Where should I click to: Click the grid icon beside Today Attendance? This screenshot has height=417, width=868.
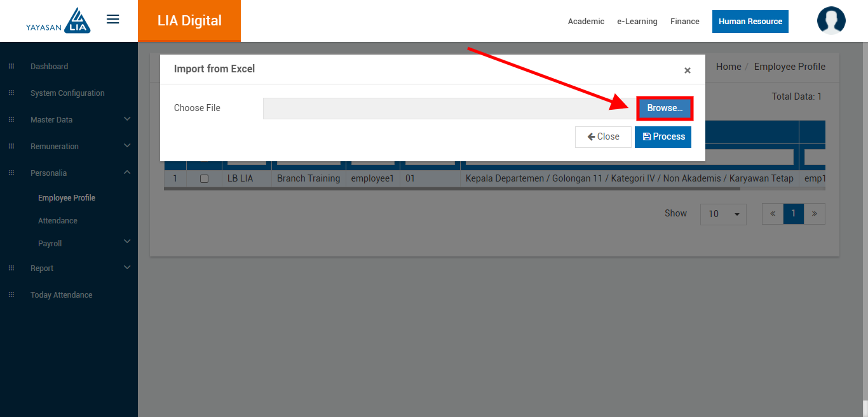(11, 295)
